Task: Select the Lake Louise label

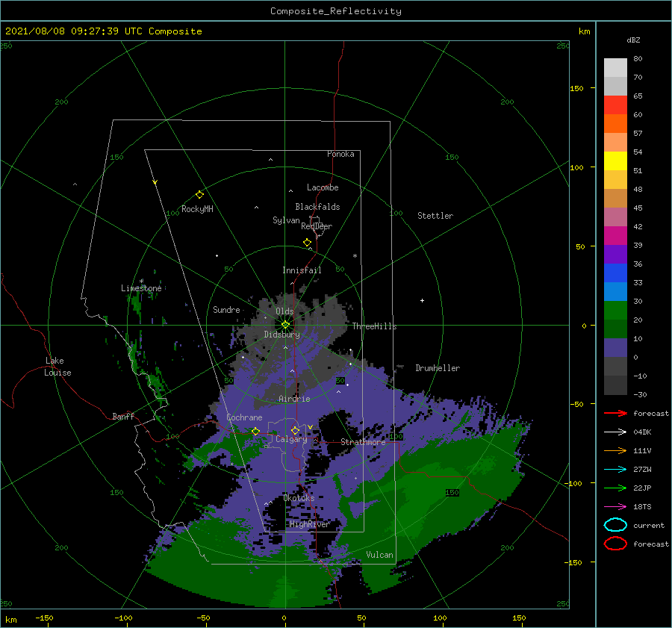Action: click(57, 367)
